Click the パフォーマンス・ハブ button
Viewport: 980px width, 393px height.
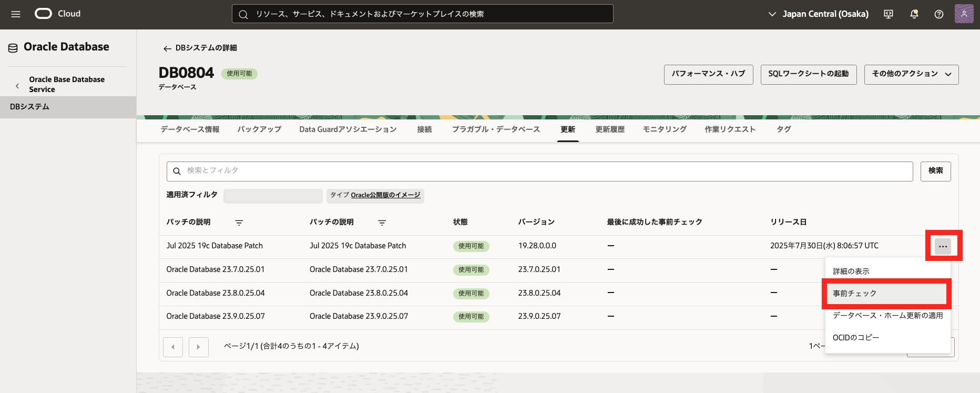(708, 74)
